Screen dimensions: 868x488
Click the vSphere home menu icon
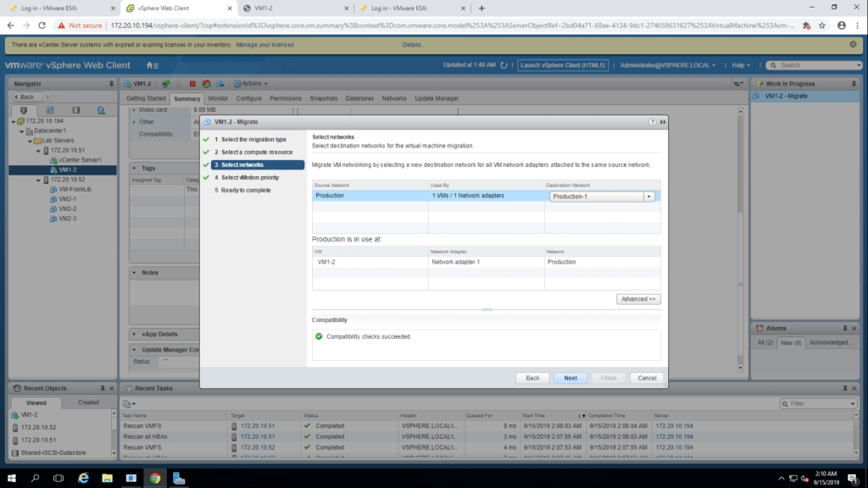[x=152, y=65]
